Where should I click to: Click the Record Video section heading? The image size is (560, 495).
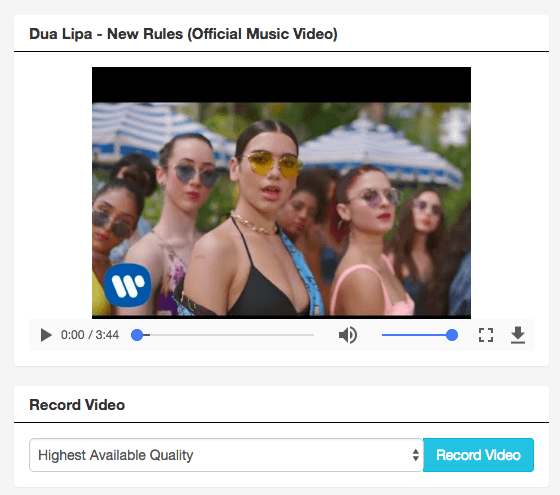pos(77,405)
